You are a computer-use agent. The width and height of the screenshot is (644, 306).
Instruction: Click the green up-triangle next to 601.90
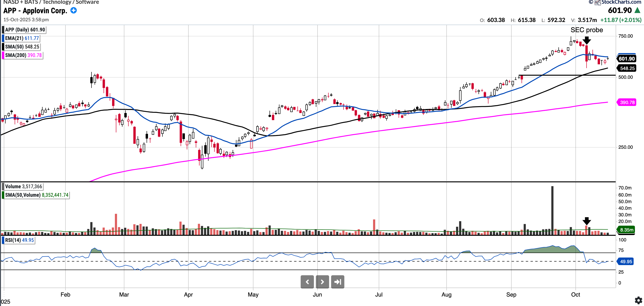click(638, 10)
